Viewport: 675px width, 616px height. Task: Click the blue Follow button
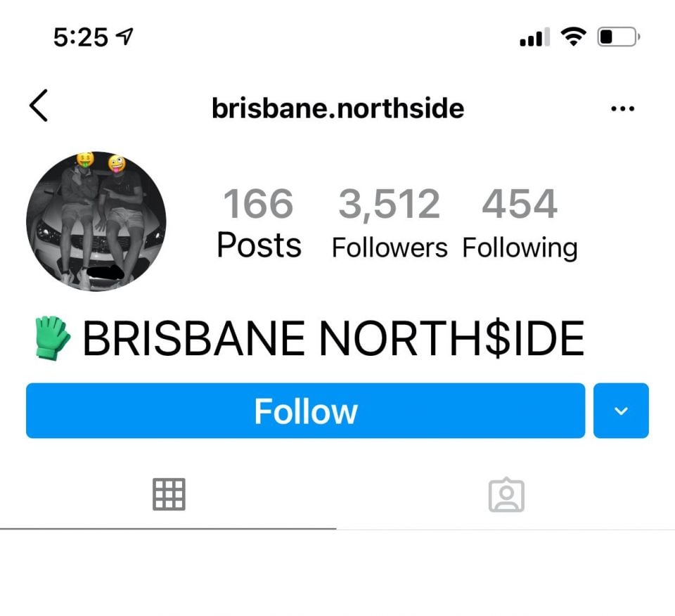click(305, 411)
